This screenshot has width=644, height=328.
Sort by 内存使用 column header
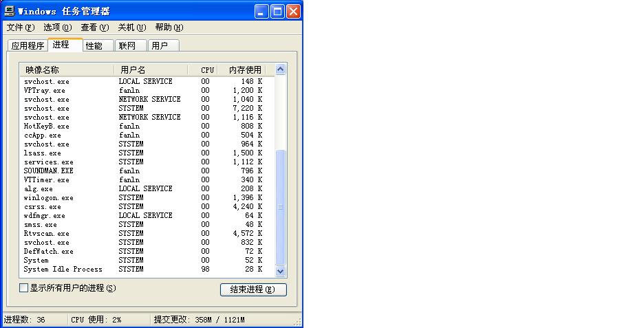[x=241, y=69]
